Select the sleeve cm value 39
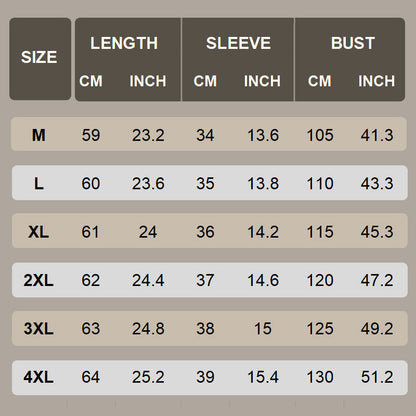This screenshot has height=416, width=416. point(205,377)
